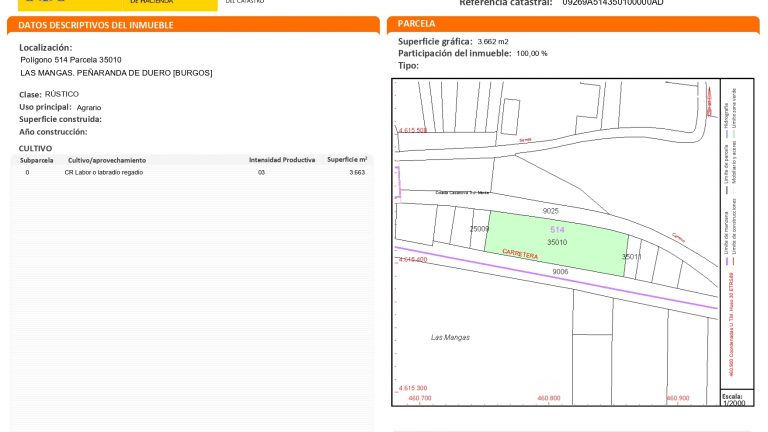
Task: Click the Datos Descriptivos del Inmueble header
Action: click(96, 24)
